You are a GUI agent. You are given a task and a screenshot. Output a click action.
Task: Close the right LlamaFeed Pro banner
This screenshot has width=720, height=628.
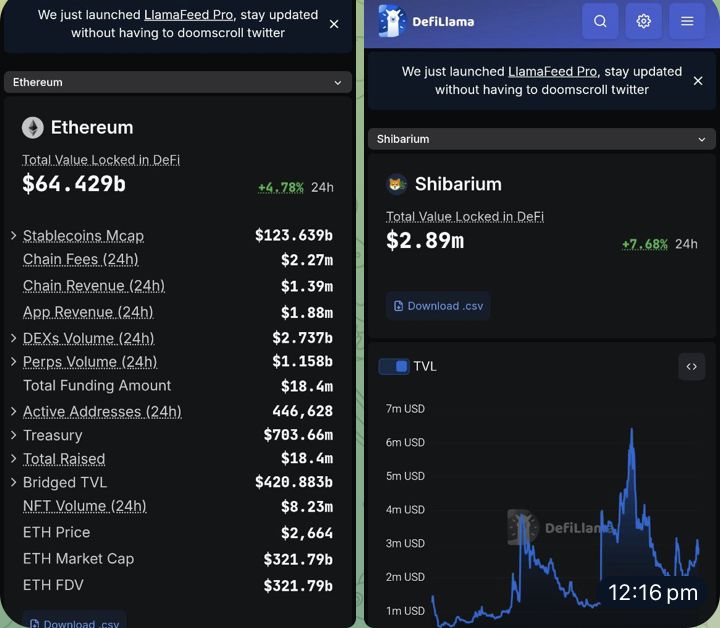(698, 81)
